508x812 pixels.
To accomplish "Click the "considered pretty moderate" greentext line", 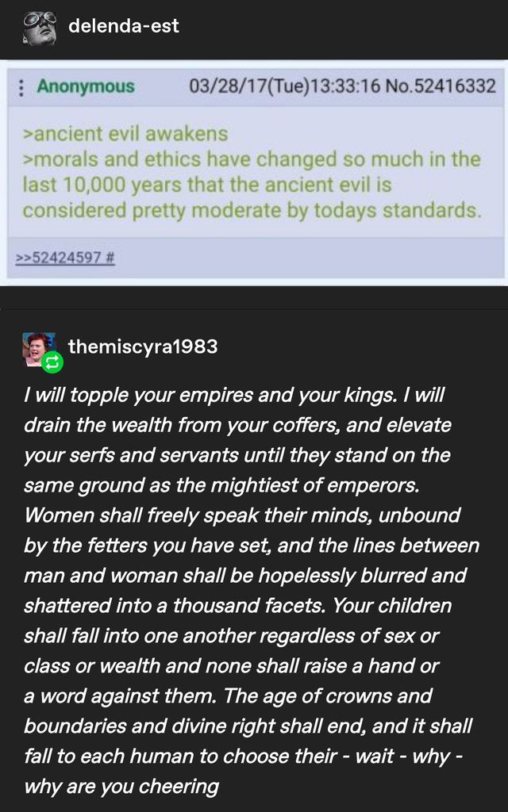I will pos(251,211).
